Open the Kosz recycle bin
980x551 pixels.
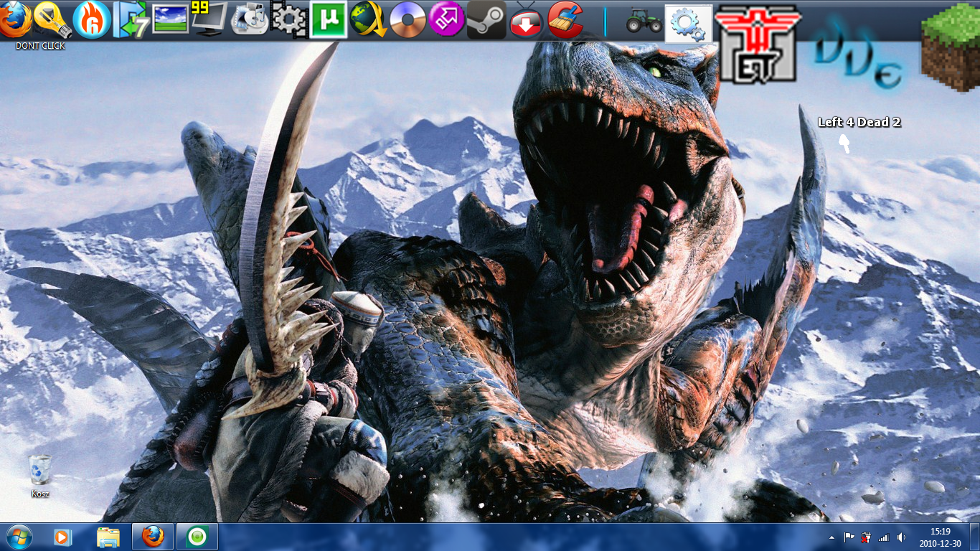[40, 476]
